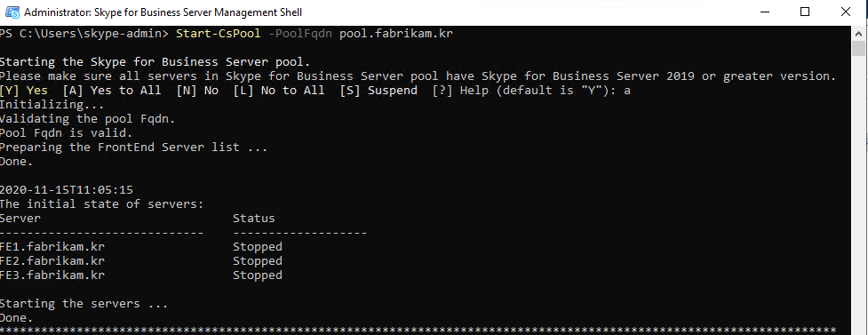Click the vertical scrollbar thumb
Image resolution: width=868 pixels, height=335 pixels.
pyautogui.click(x=858, y=49)
